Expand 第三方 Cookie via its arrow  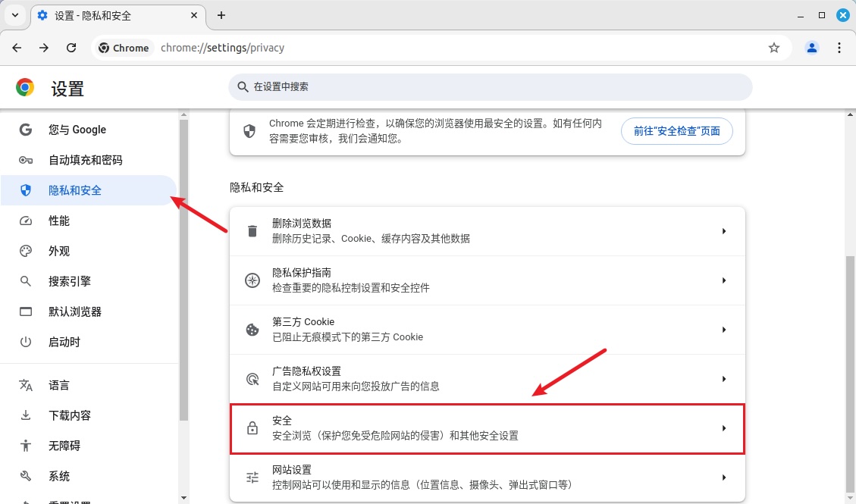[x=724, y=330]
